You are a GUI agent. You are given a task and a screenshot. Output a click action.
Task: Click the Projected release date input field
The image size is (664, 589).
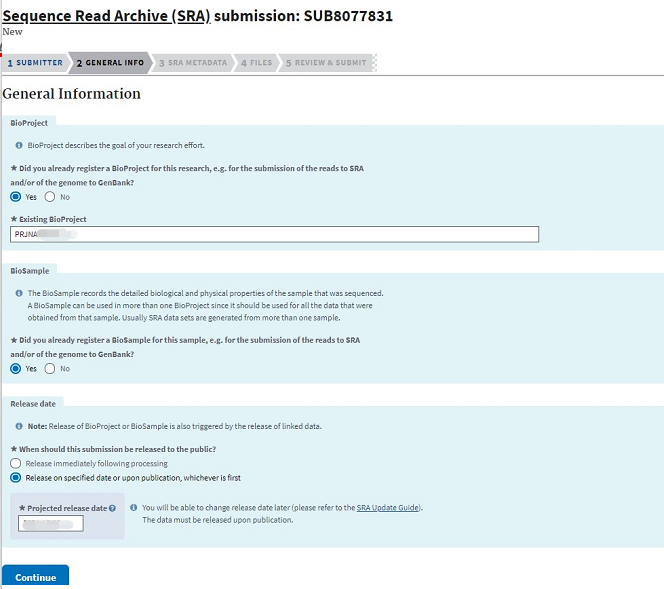click(x=51, y=524)
